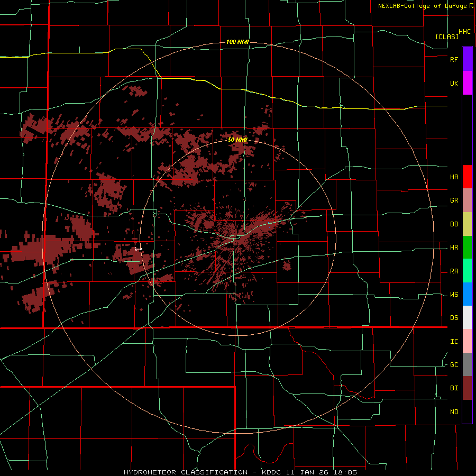Click the UK magenta legend swatch
Viewport: 476px width, 476px height.
point(467,83)
